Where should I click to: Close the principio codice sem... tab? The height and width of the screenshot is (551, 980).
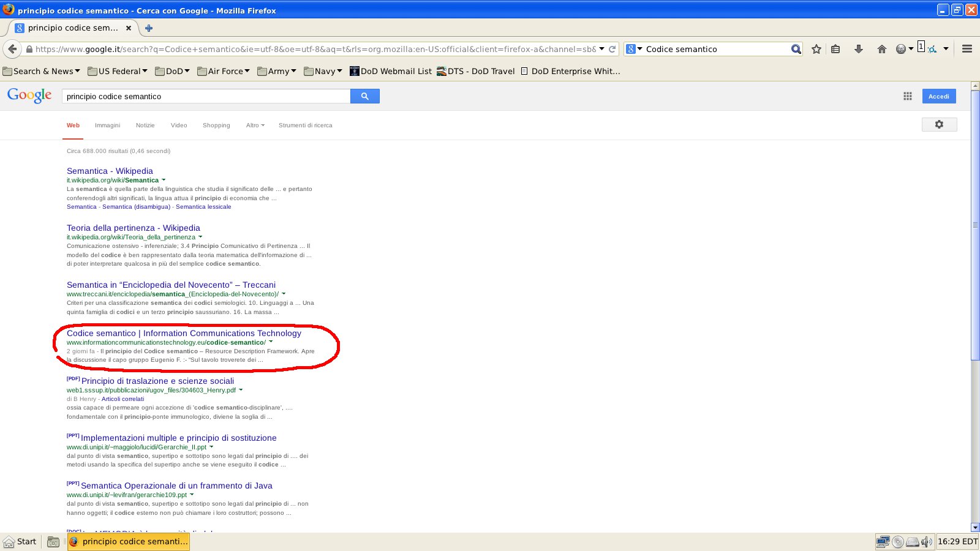pyautogui.click(x=129, y=28)
